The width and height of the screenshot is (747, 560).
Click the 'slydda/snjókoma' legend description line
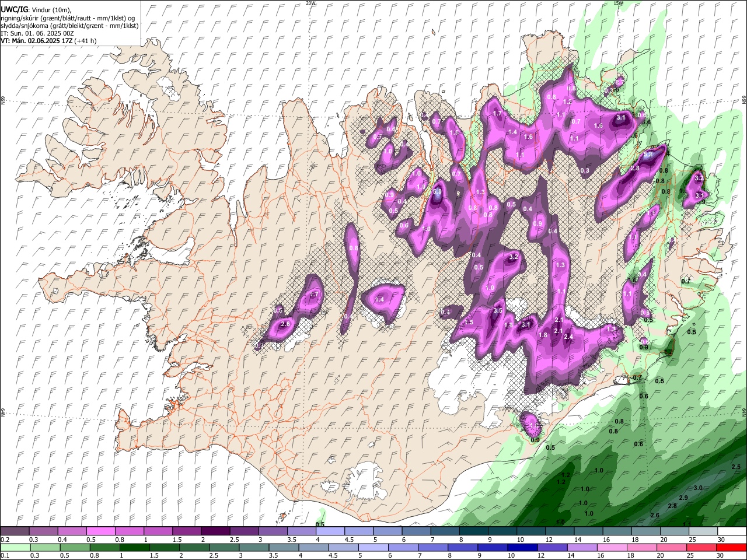pyautogui.click(x=69, y=26)
